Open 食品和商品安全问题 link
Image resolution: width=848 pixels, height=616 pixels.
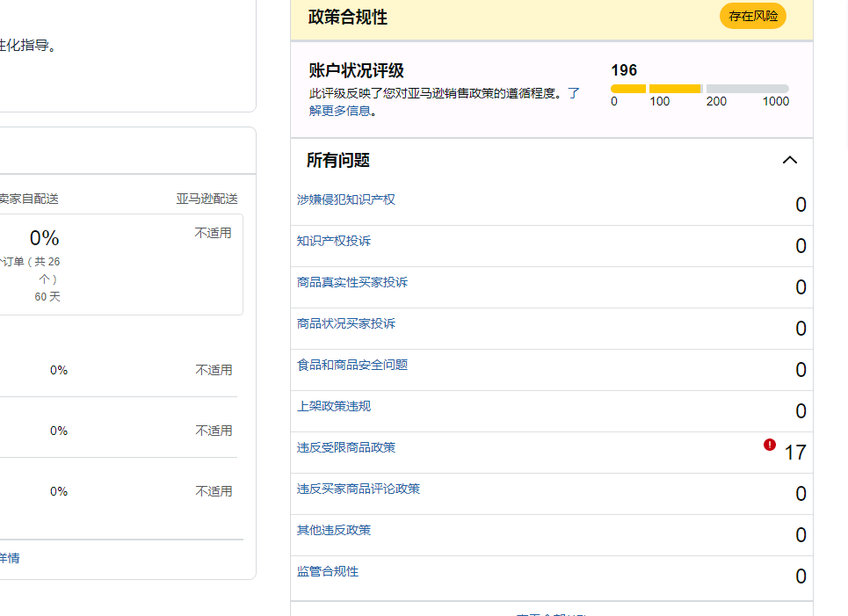click(352, 365)
